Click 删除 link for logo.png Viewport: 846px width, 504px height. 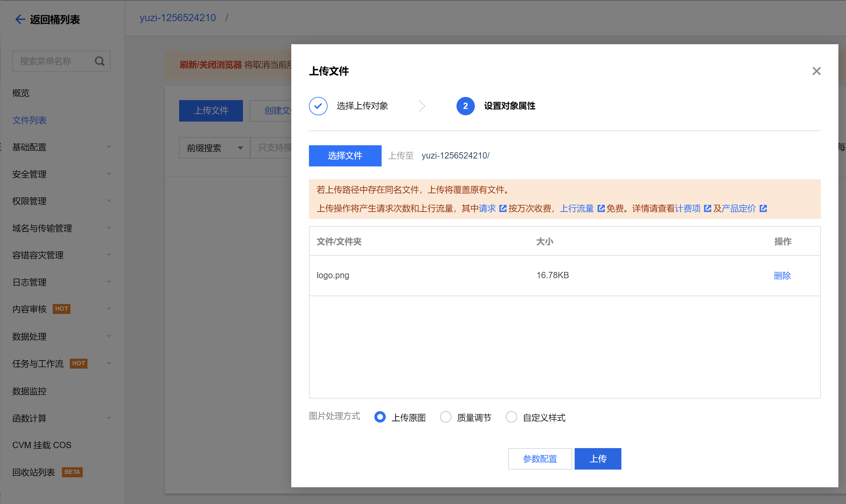[782, 275]
